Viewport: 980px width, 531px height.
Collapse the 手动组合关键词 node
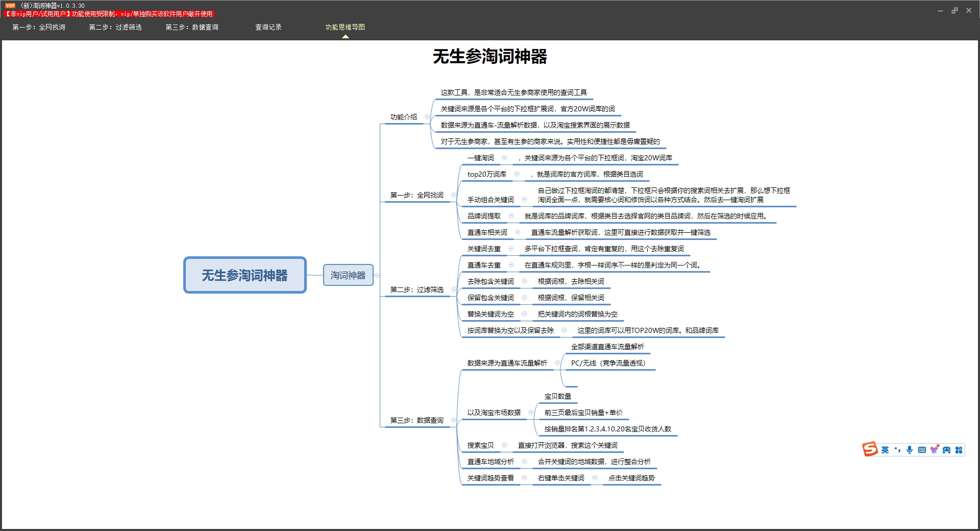524,200
